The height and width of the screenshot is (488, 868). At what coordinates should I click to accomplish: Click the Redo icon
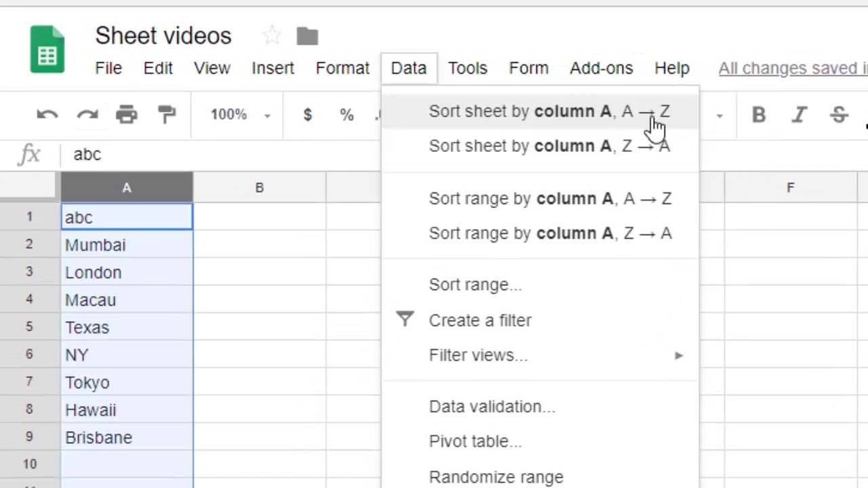point(87,114)
